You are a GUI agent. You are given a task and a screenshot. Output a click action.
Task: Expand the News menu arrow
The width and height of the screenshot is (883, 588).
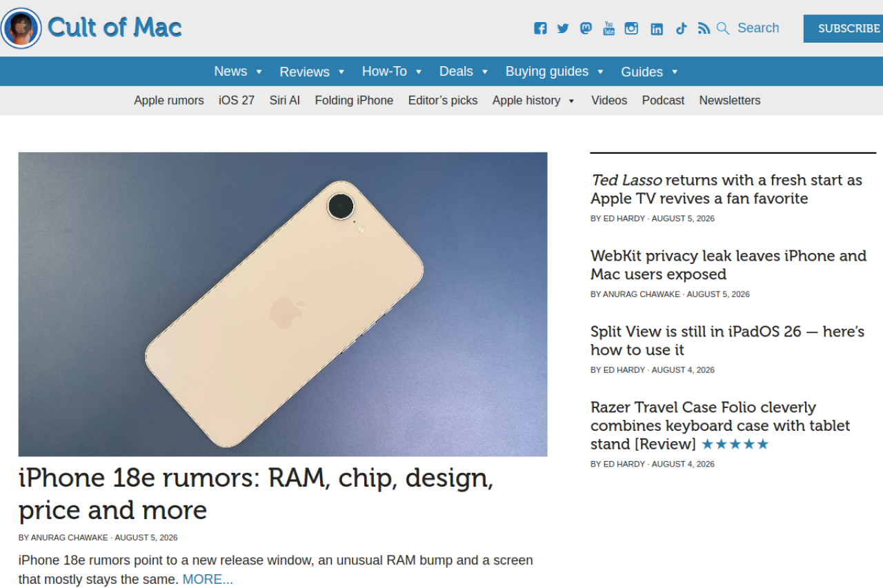click(259, 72)
